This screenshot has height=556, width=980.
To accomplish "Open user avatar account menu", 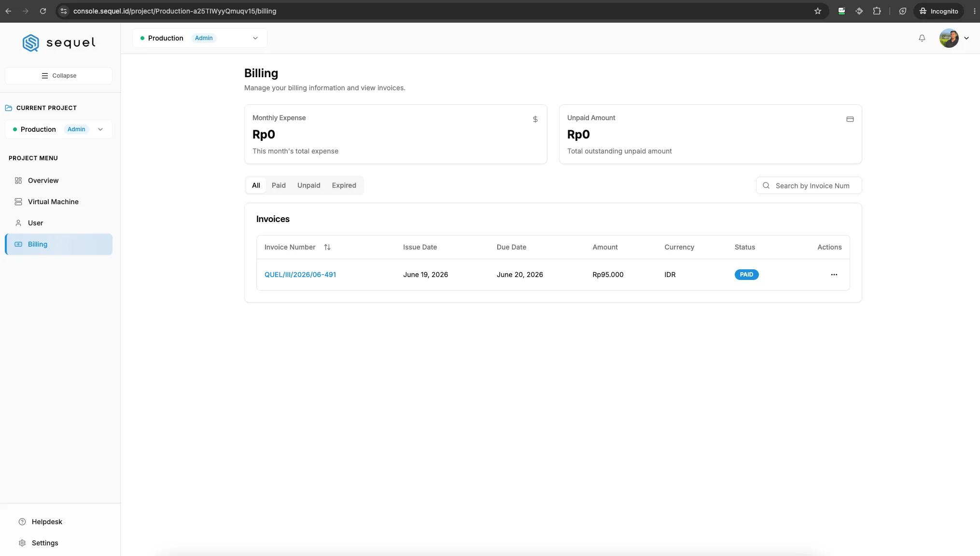I will (x=954, y=38).
